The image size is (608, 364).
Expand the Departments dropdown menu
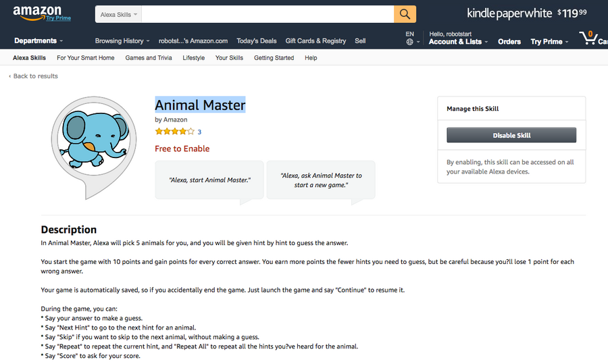click(39, 41)
